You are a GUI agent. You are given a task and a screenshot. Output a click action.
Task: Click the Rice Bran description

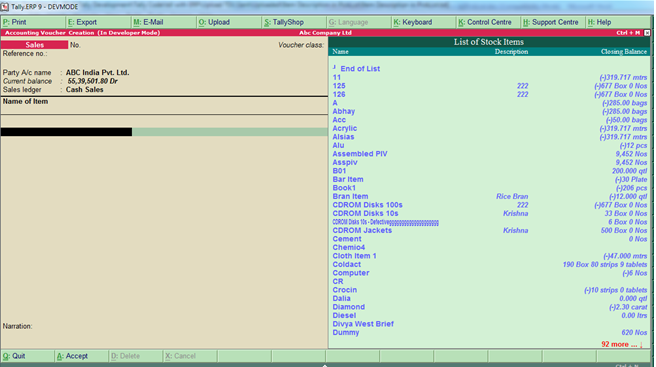(x=512, y=196)
